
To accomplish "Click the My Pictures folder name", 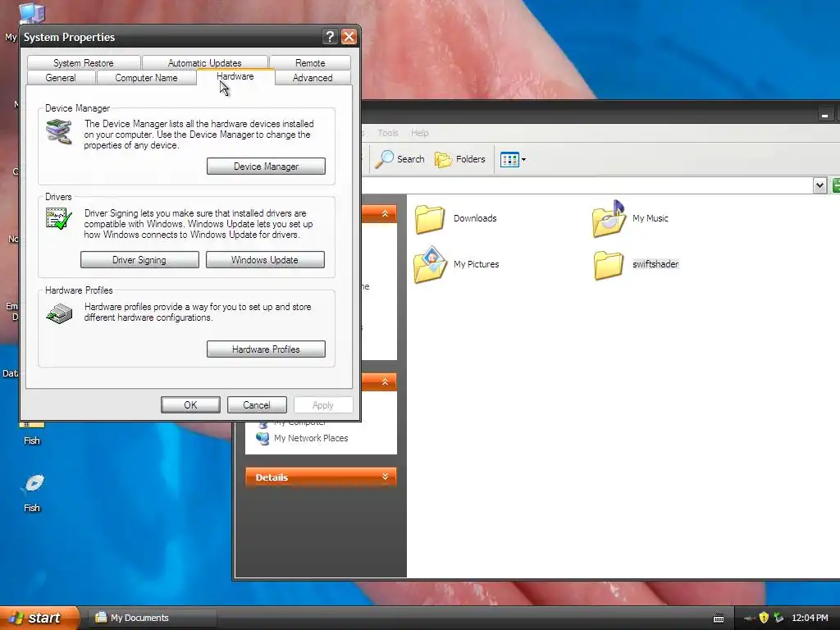I will [x=477, y=264].
